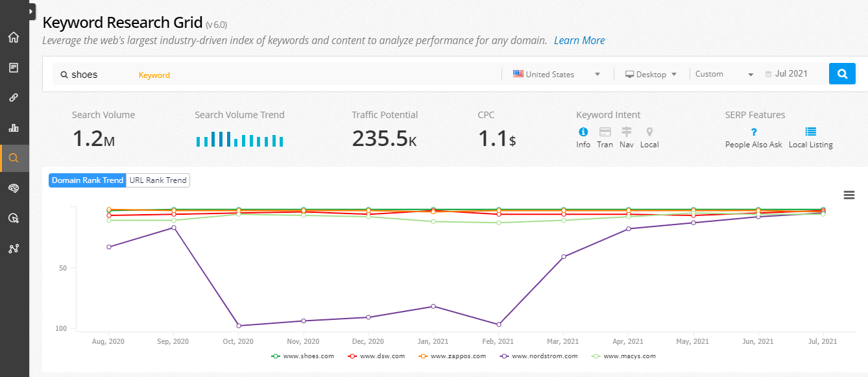Follow the Learn More link
Viewport: 868px width, 377px height.
pyautogui.click(x=579, y=40)
